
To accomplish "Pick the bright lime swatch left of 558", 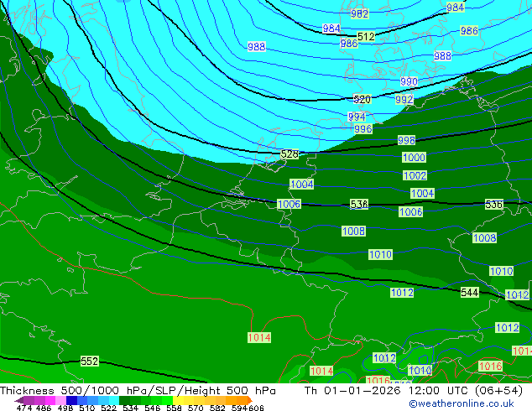I will click(167, 400).
